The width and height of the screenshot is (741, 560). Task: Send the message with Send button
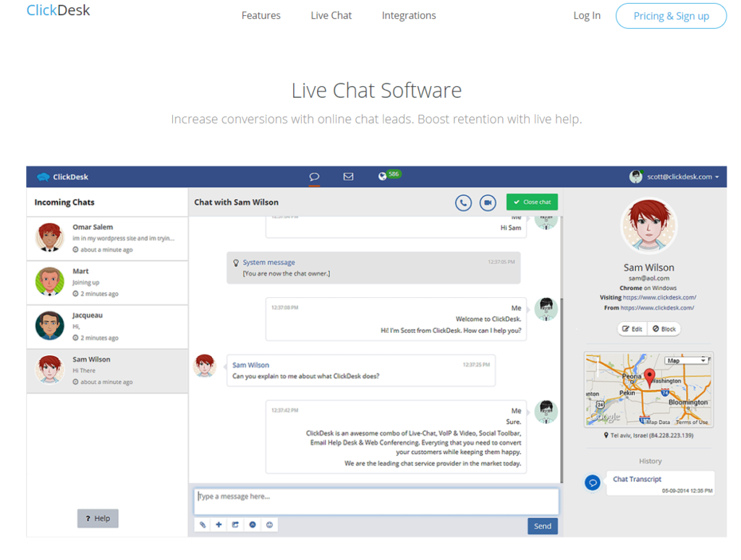[x=543, y=526]
